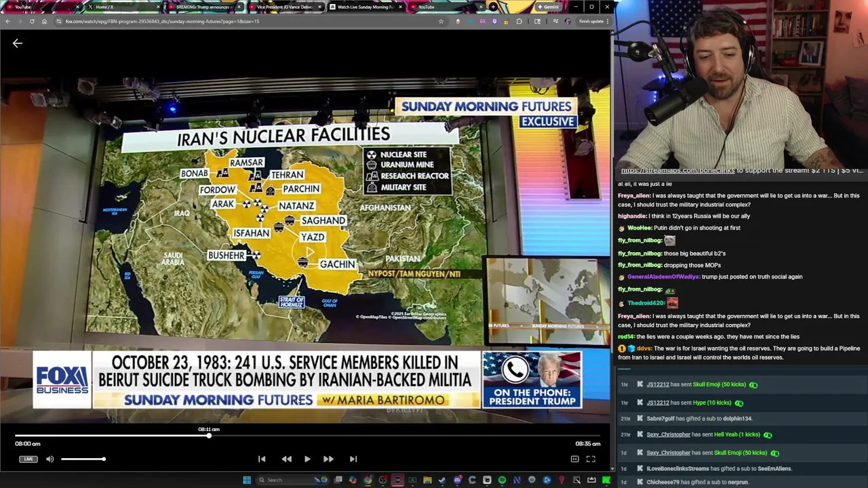
Task: Open the Kick app in the taskbar
Action: [x=606, y=480]
